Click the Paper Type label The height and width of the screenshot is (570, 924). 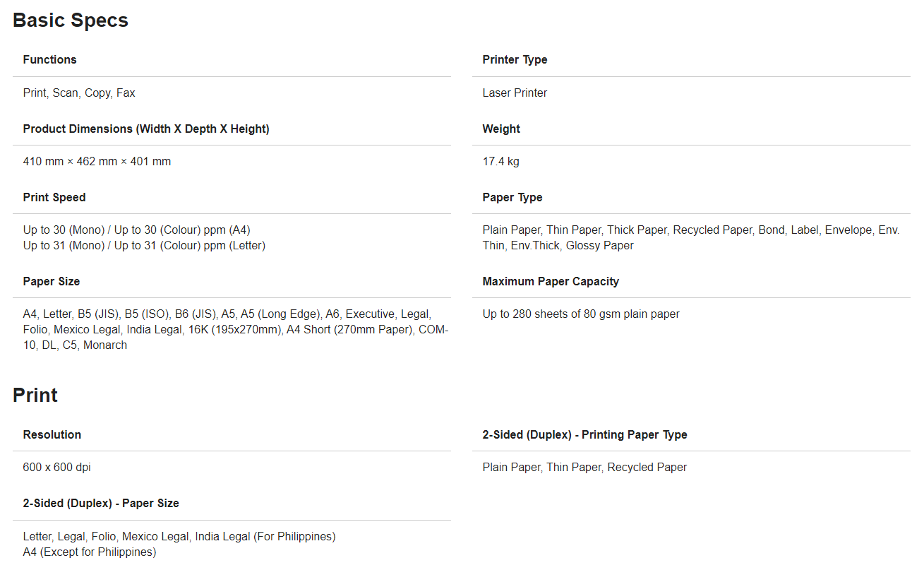(x=512, y=198)
